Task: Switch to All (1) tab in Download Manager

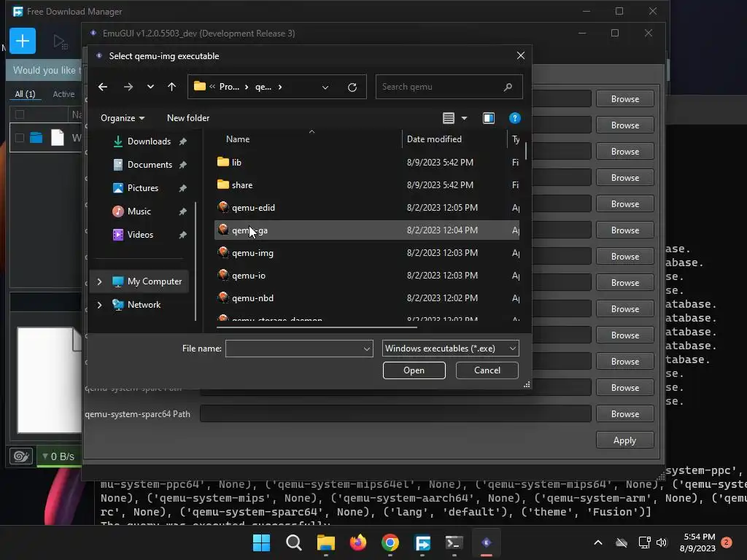Action: pyautogui.click(x=25, y=94)
